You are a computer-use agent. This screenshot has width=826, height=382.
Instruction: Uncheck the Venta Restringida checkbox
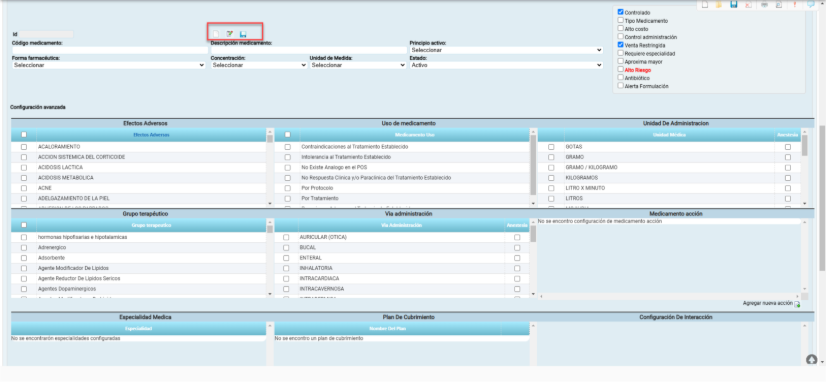coord(621,45)
